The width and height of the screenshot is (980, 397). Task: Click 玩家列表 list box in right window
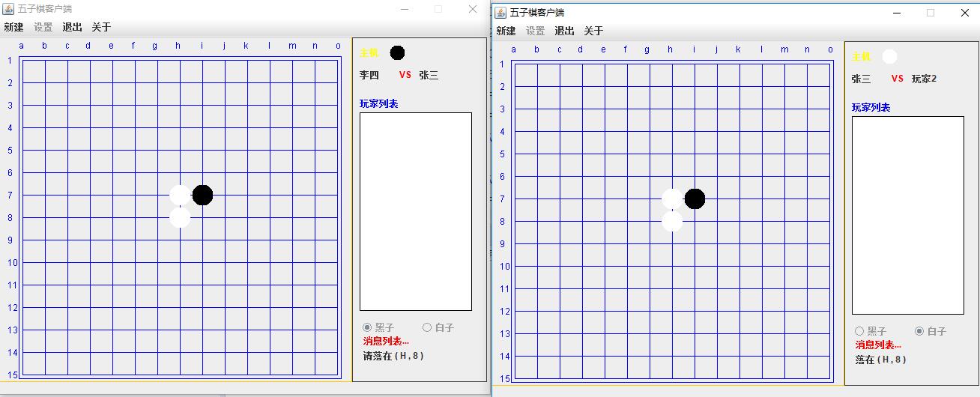[x=908, y=215]
